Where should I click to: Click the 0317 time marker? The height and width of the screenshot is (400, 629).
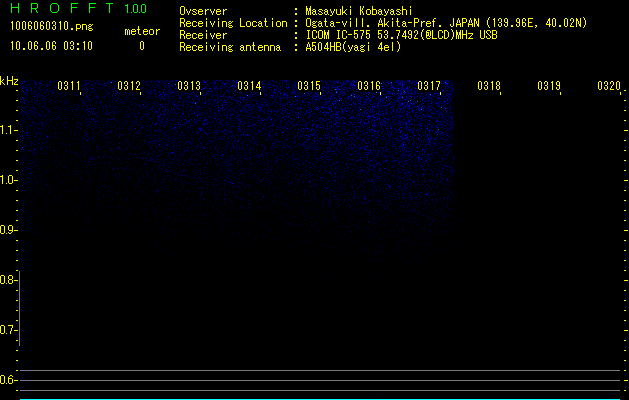point(428,86)
